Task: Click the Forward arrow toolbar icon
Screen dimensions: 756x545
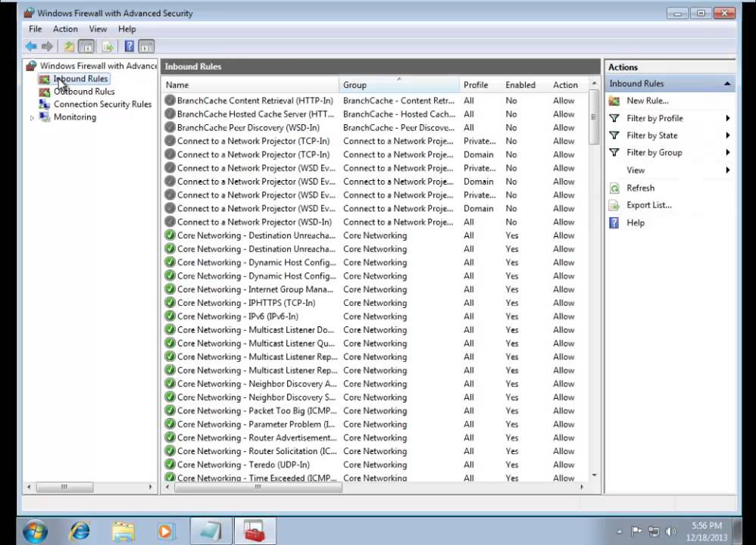Action: [47, 46]
